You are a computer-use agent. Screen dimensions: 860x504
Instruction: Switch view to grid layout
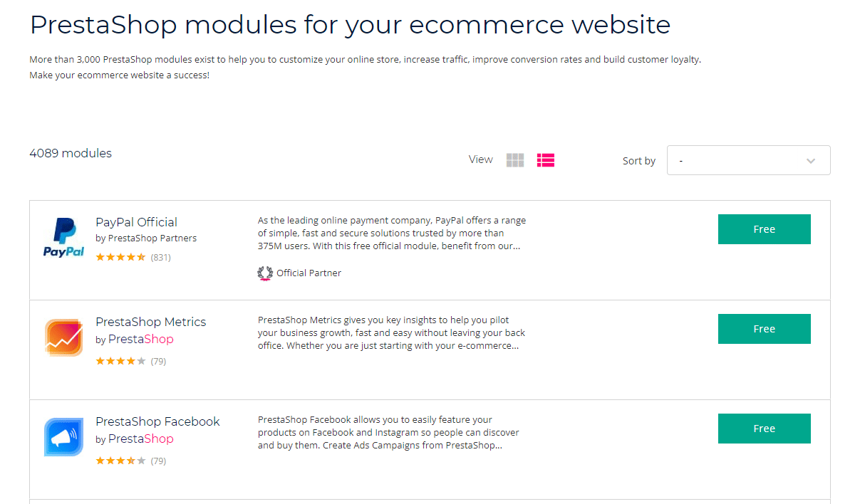pyautogui.click(x=514, y=160)
